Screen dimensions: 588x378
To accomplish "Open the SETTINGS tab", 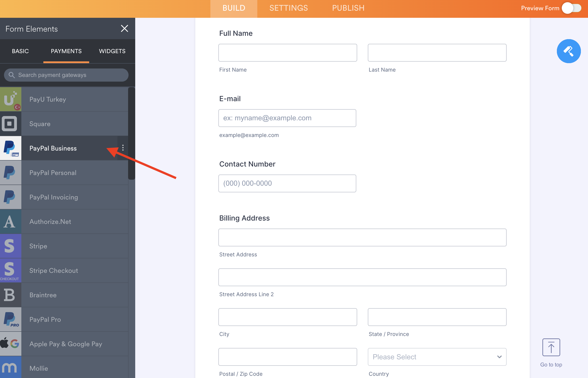I will [x=288, y=8].
